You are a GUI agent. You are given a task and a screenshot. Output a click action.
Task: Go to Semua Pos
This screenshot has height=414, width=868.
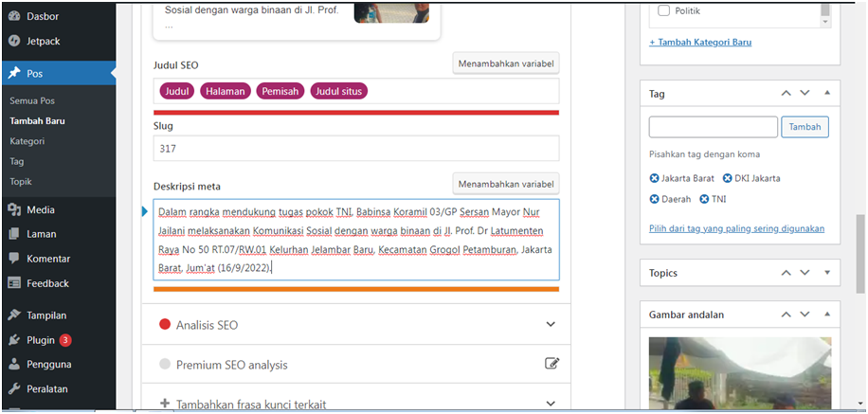tap(32, 100)
